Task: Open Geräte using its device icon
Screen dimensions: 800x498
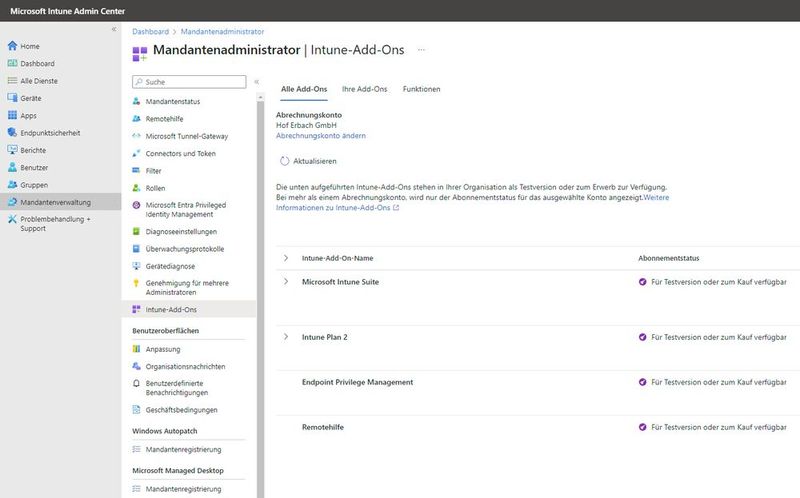Action: coord(12,98)
